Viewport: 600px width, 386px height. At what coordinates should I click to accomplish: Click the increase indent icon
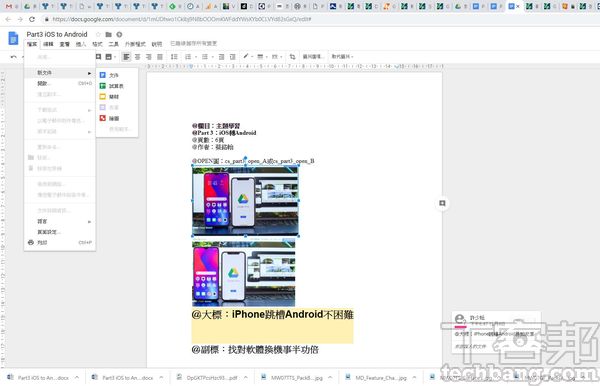(232, 57)
